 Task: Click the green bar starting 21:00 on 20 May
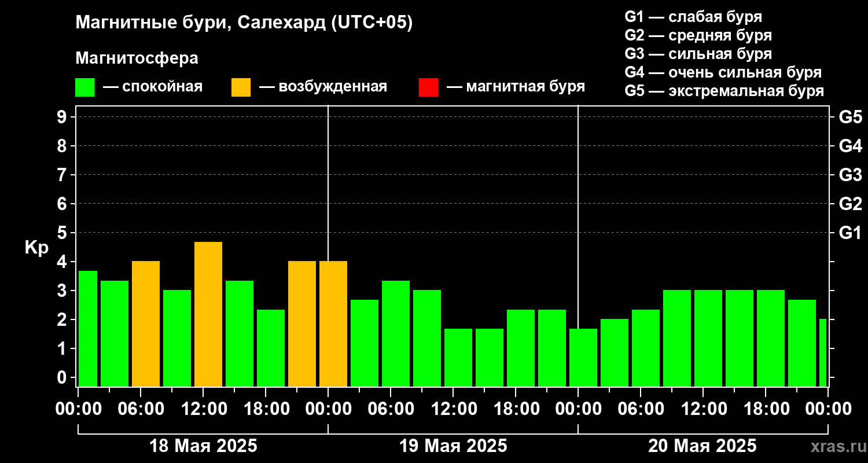pos(802,343)
